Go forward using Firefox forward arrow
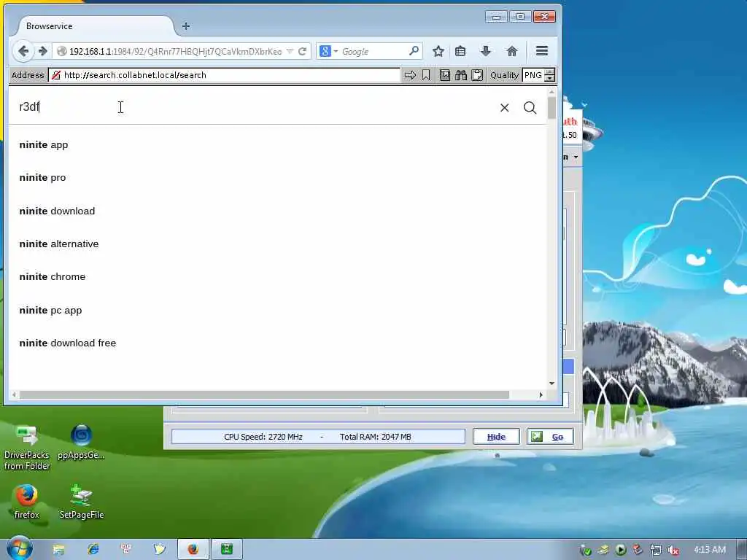Screen dimensions: 747x560 click(x=42, y=51)
